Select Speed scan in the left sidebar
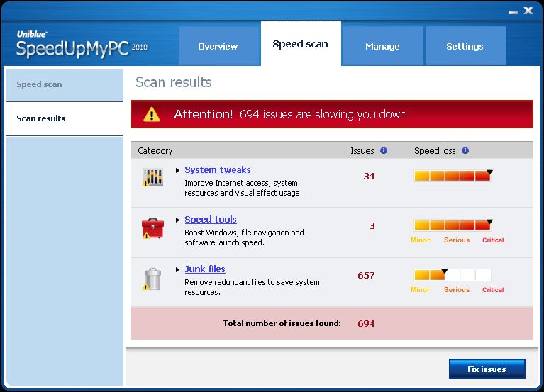 (65, 84)
